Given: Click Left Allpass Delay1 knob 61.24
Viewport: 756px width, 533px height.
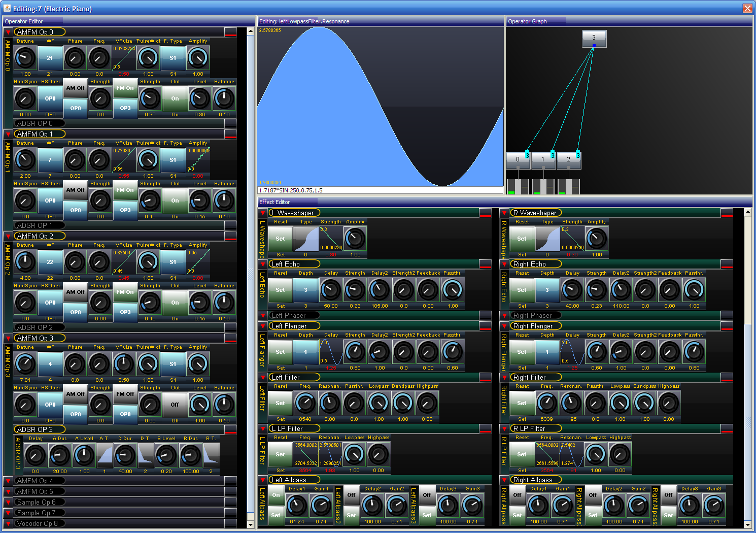Looking at the screenshot, I should pyautogui.click(x=297, y=506).
